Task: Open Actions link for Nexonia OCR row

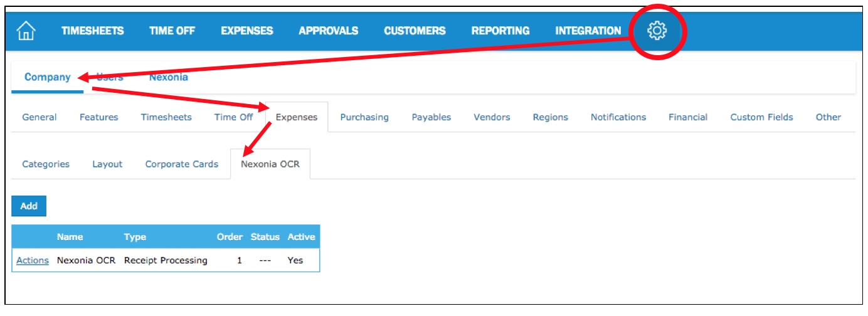Action: pyautogui.click(x=33, y=261)
